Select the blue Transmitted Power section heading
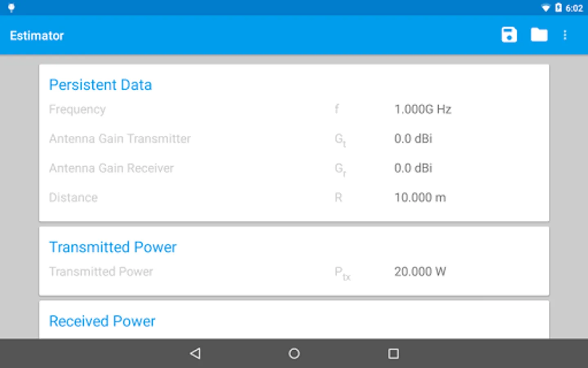 pos(113,247)
